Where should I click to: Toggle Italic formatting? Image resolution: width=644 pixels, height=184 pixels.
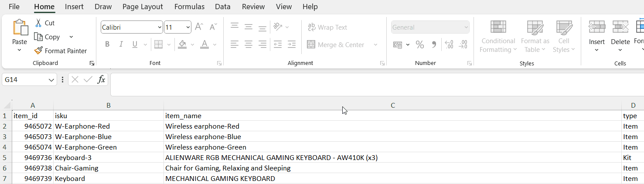tap(121, 44)
